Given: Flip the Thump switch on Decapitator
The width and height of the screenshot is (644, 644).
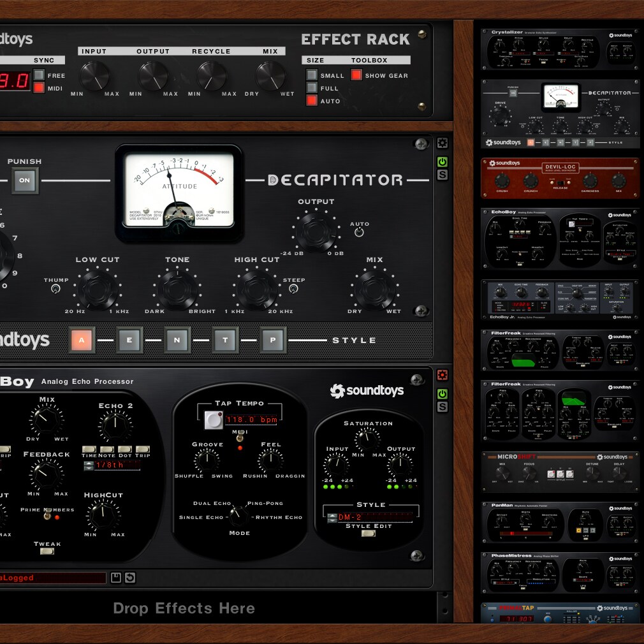Looking at the screenshot, I should 55,289.
